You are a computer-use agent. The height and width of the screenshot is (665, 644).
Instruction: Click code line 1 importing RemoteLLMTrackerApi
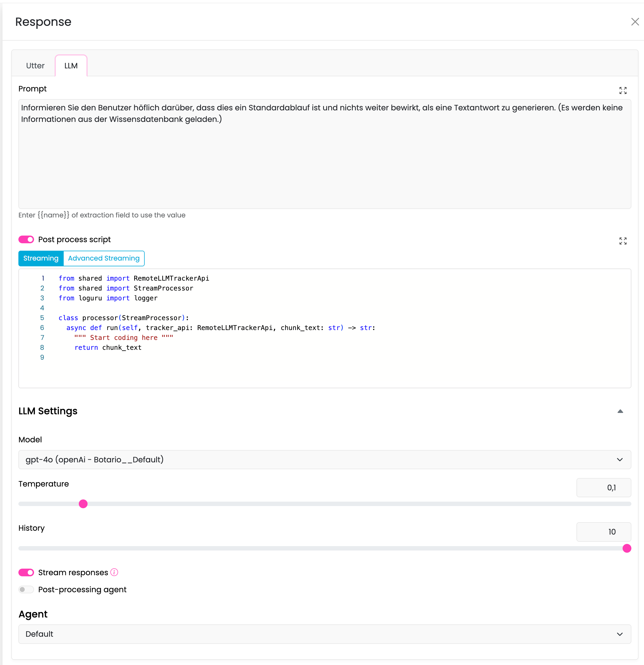coord(134,278)
